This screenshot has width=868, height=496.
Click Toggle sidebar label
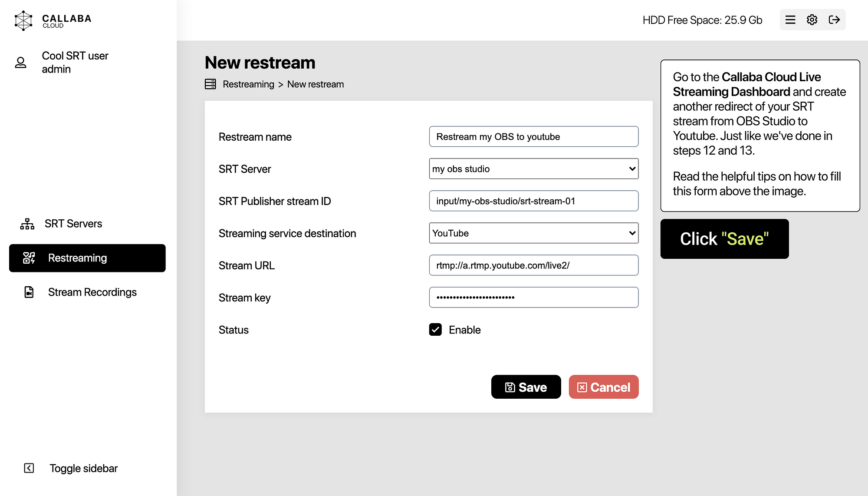83,468
